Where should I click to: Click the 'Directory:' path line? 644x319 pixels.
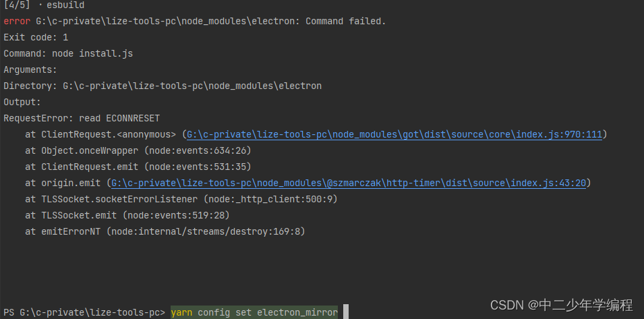click(163, 86)
